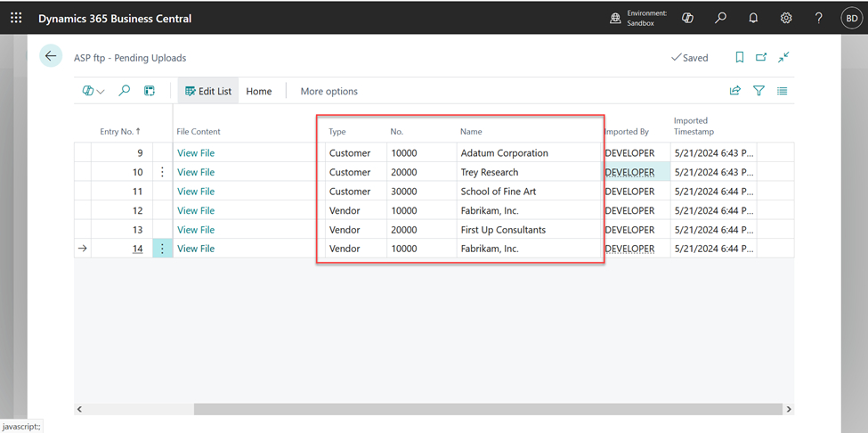868x433 pixels.
Task: Click the timestamp cell of entry 9
Action: click(x=714, y=153)
